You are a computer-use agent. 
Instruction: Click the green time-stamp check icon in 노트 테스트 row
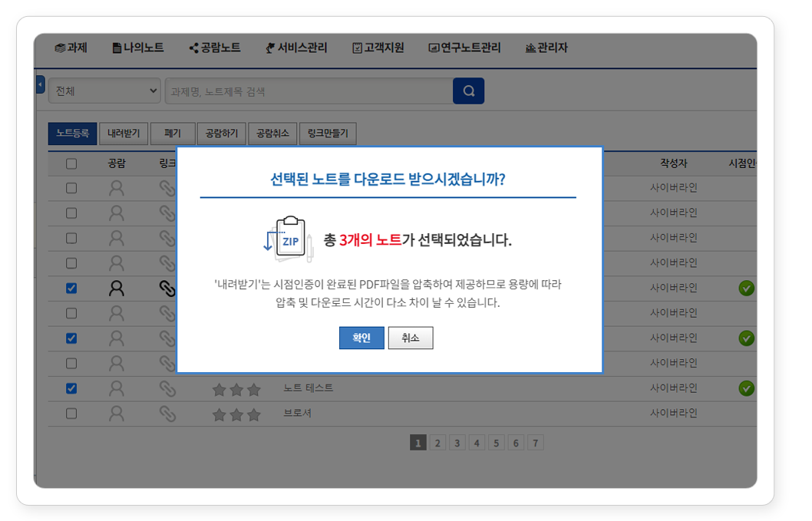pyautogui.click(x=746, y=388)
